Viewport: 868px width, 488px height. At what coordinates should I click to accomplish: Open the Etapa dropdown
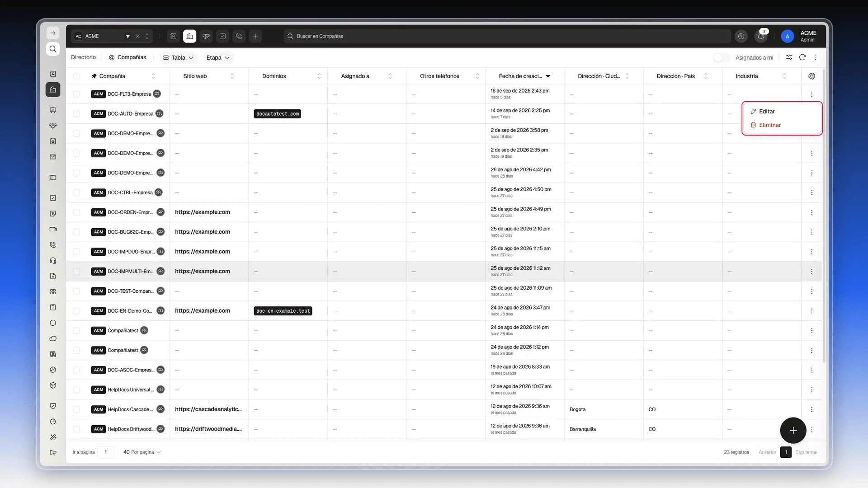pos(218,58)
